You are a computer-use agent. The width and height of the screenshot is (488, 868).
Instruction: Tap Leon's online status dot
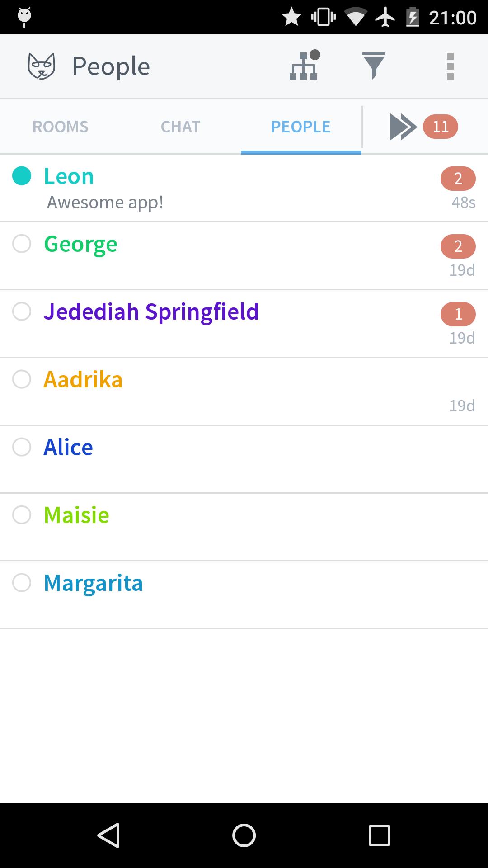[22, 176]
